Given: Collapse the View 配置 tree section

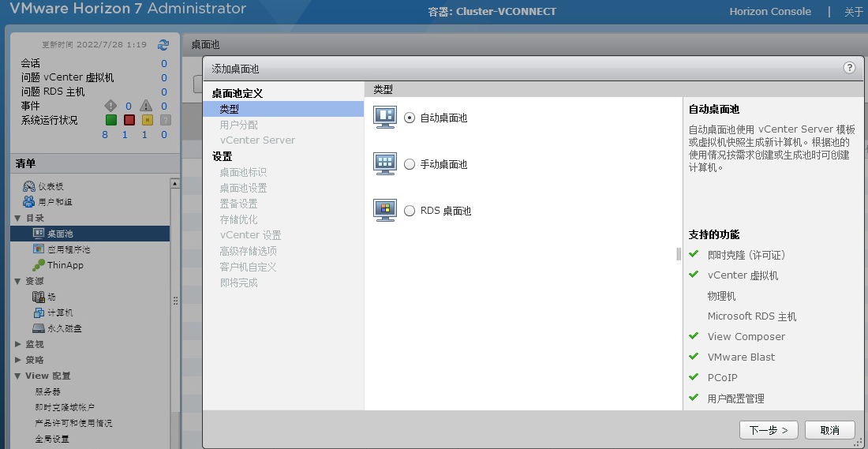Looking at the screenshot, I should click(x=17, y=376).
